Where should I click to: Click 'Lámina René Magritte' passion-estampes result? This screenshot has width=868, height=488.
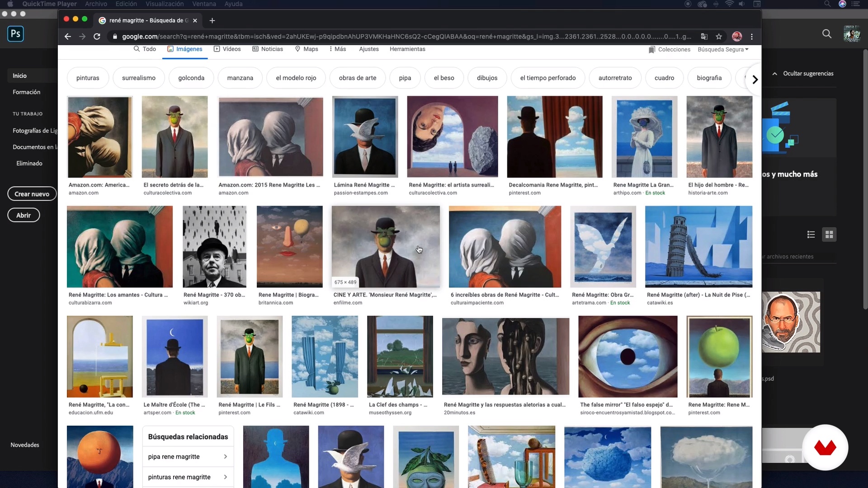365,137
